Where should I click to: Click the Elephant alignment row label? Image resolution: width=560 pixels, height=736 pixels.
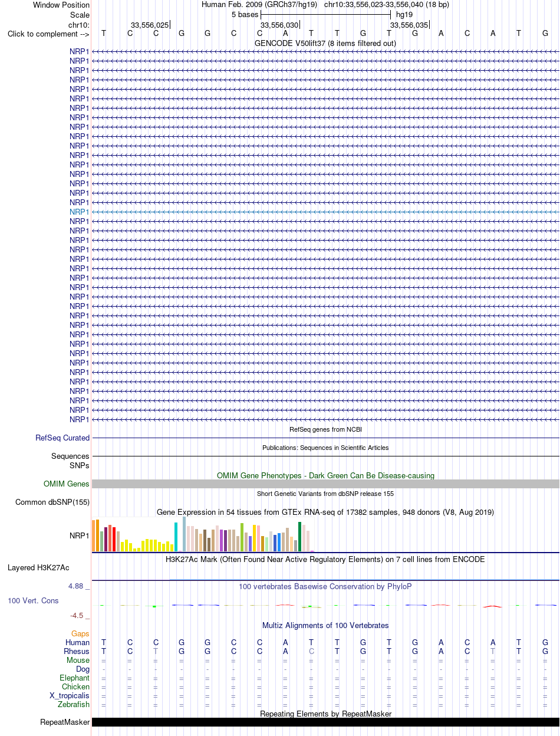(x=75, y=678)
